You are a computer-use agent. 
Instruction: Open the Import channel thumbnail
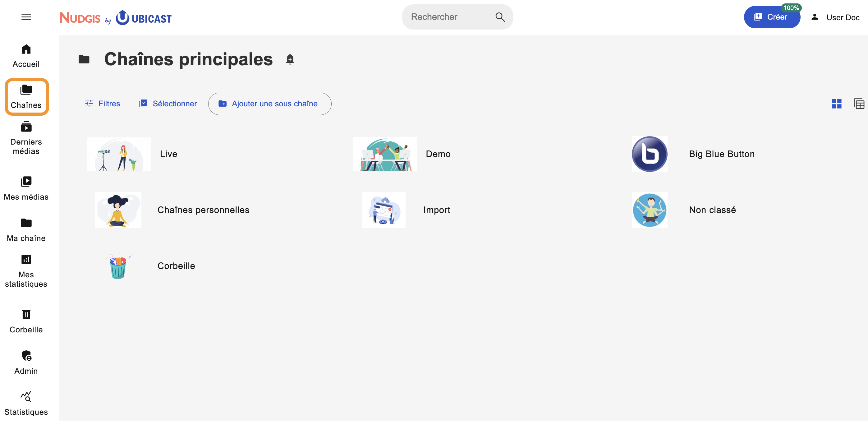[x=383, y=210]
